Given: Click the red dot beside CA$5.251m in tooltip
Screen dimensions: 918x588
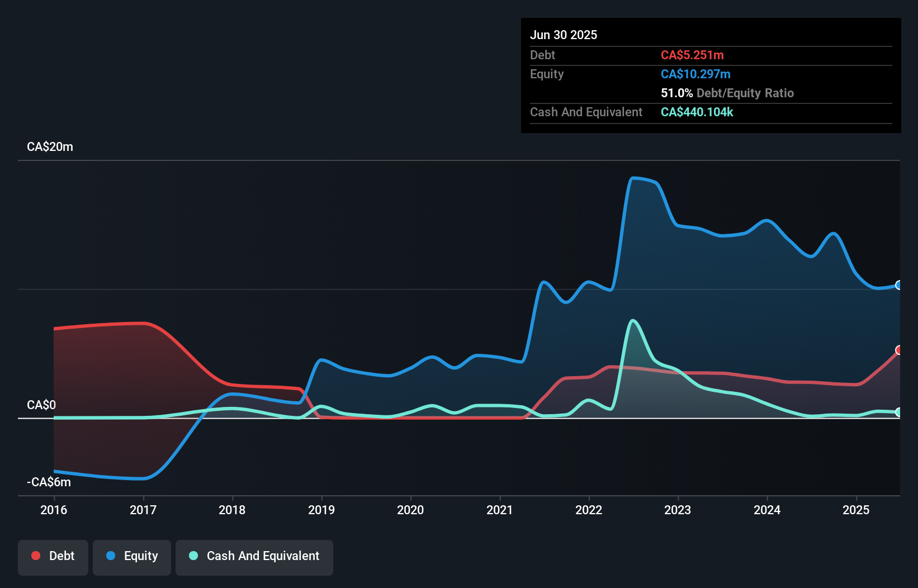Looking at the screenshot, I should 692,55.
